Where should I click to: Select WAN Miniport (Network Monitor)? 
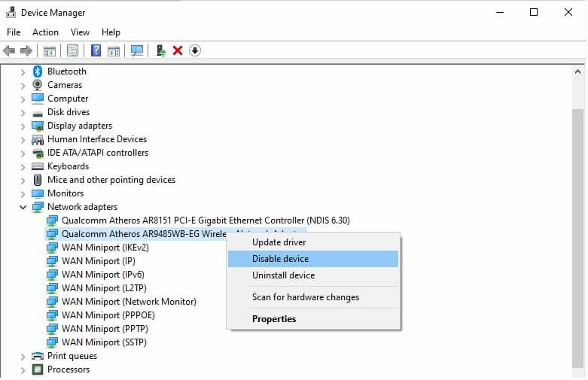point(129,301)
